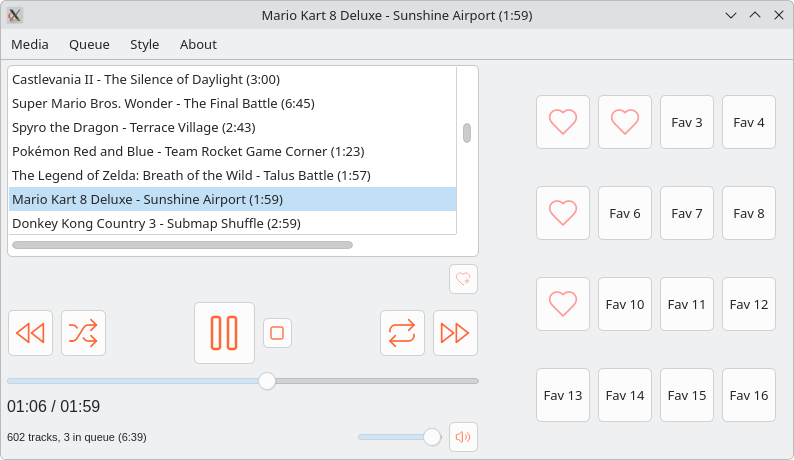This screenshot has width=794, height=460.
Task: Open the heart favorite left of Fav 6
Action: click(x=563, y=213)
